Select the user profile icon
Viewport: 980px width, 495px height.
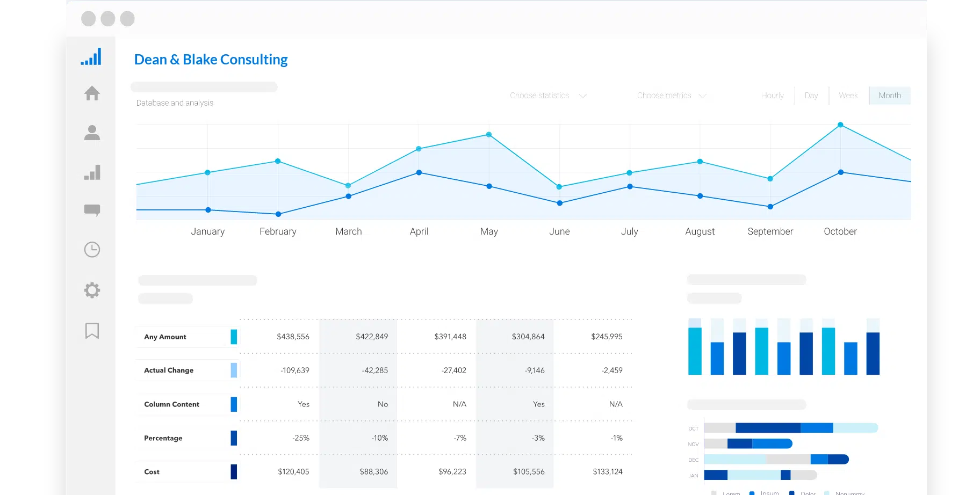pos(91,133)
